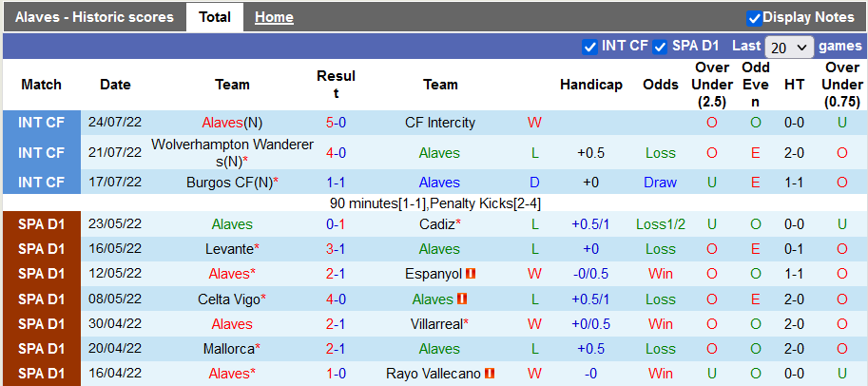Open the Villarreal team page link

pos(436,324)
